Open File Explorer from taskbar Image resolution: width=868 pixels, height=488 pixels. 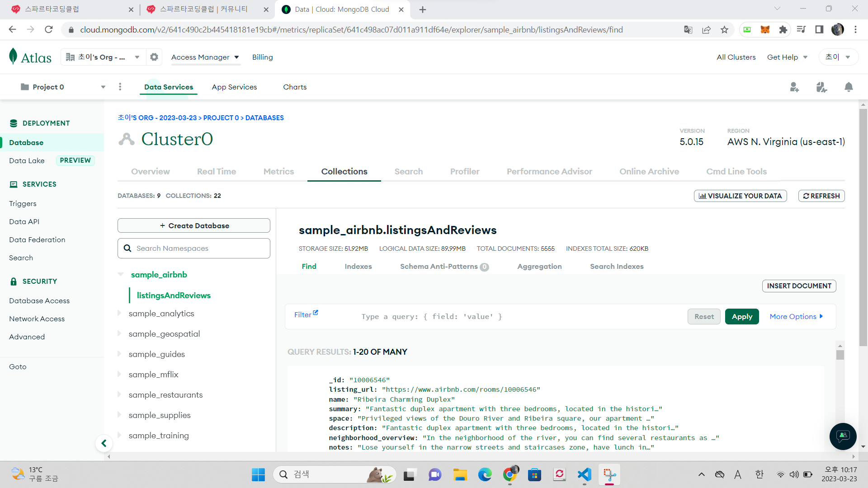(x=460, y=474)
